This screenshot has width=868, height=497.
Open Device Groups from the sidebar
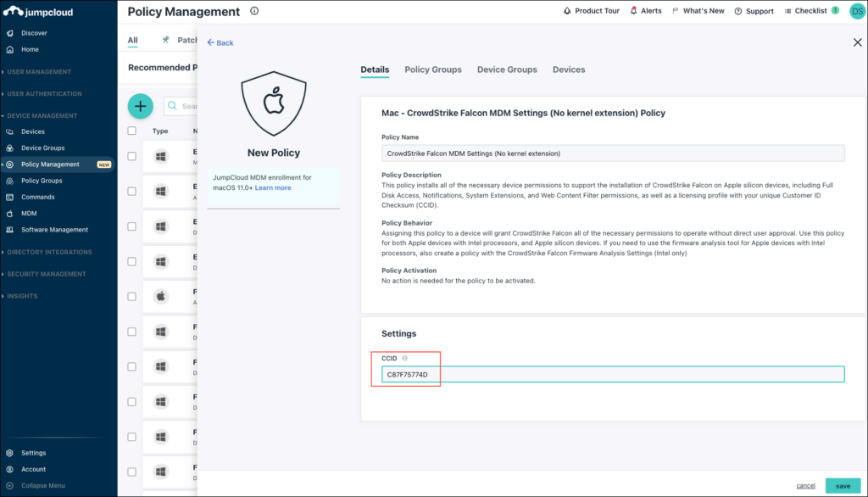click(42, 147)
